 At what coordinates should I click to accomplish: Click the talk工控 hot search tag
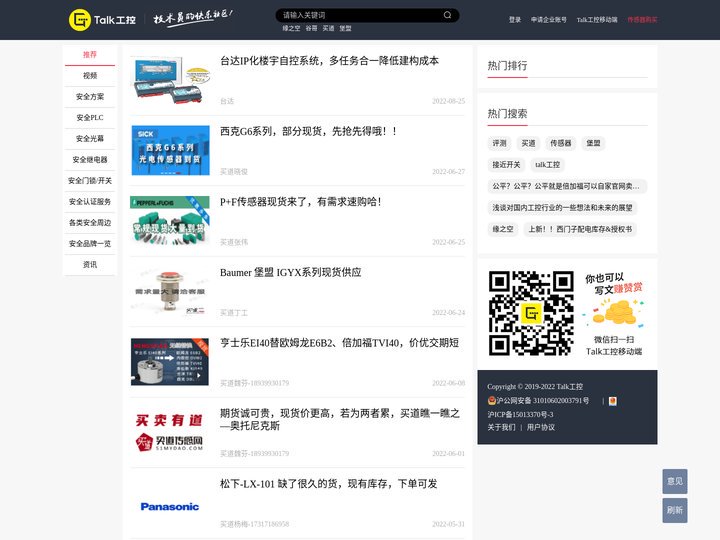(x=547, y=165)
